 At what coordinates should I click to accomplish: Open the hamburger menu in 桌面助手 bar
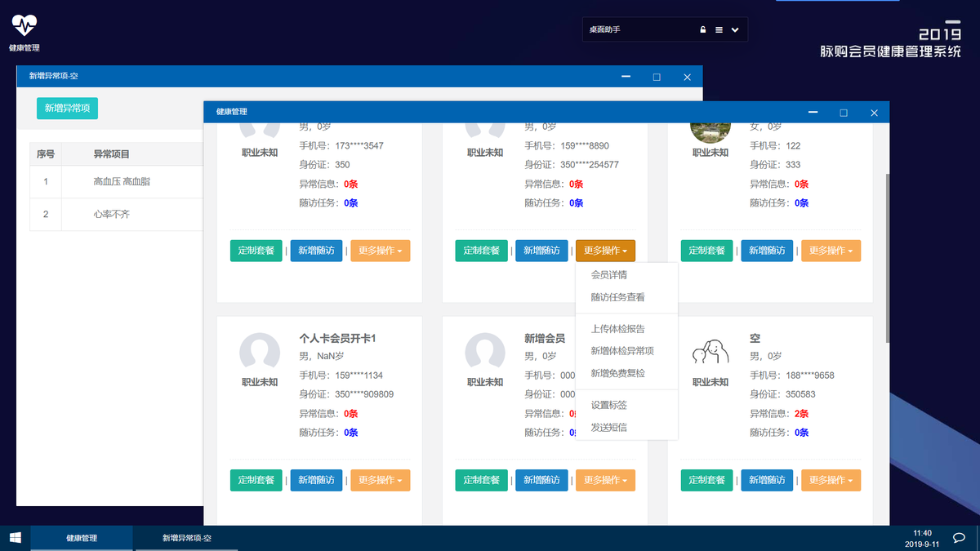click(719, 29)
